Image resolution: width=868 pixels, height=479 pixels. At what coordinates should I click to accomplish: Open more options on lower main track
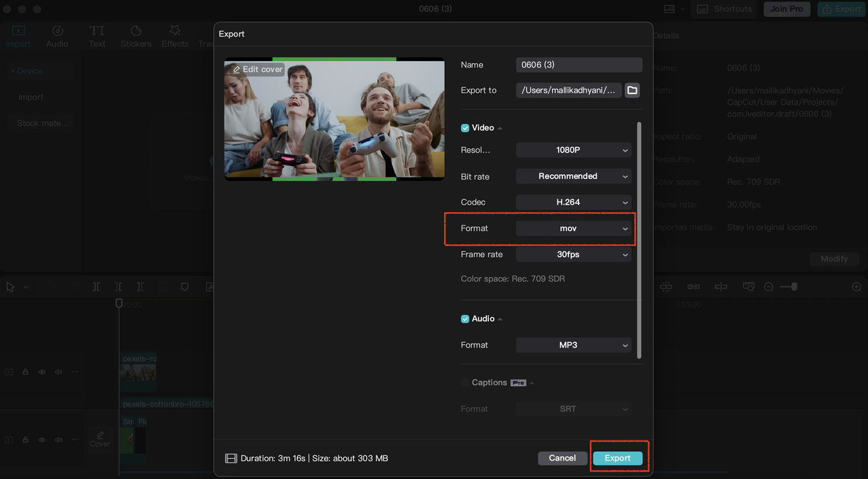(x=75, y=440)
